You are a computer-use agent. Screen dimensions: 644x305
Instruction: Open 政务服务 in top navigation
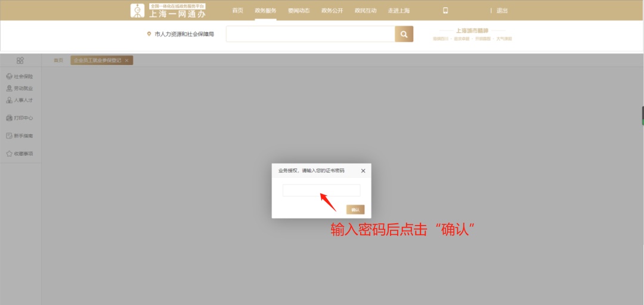click(265, 10)
